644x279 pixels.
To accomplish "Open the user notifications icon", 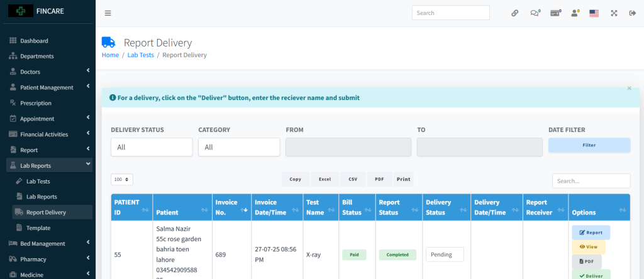I will coord(574,13).
